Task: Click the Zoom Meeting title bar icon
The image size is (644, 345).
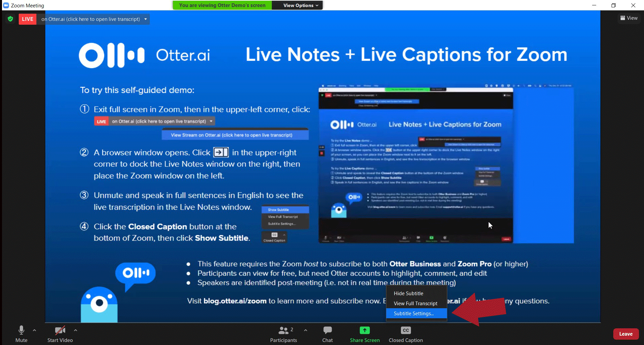Action: 6,5
